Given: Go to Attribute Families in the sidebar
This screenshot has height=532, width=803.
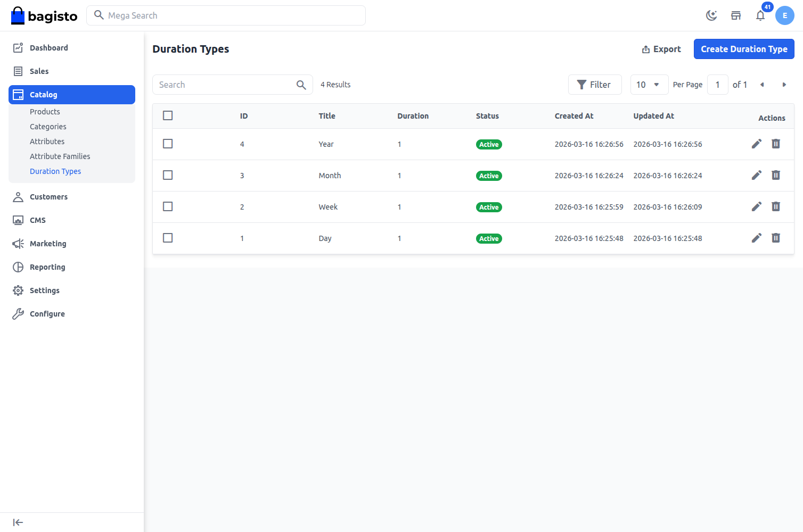Looking at the screenshot, I should tap(60, 156).
